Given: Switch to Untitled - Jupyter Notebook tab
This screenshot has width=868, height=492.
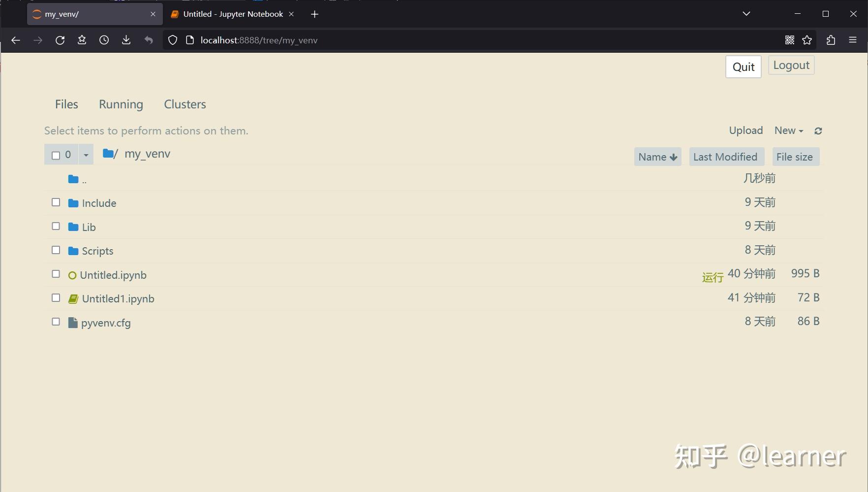Looking at the screenshot, I should [233, 14].
